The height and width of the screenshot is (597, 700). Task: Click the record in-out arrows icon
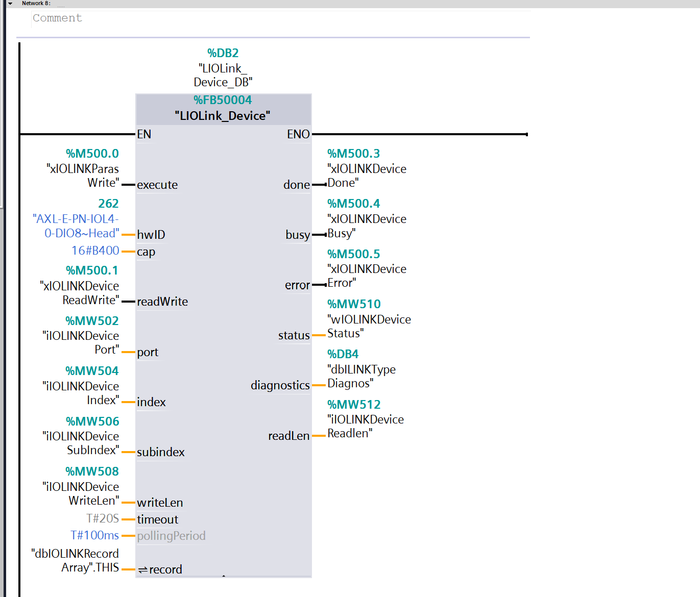point(142,569)
